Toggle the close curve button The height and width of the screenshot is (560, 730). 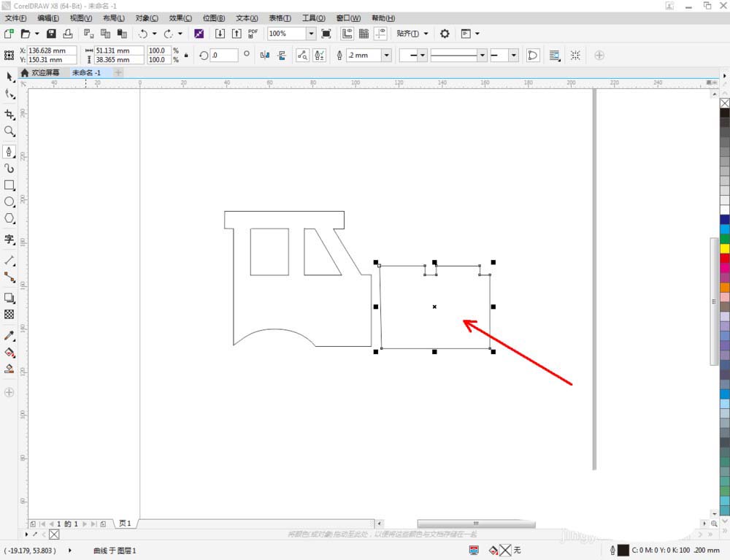pos(533,55)
